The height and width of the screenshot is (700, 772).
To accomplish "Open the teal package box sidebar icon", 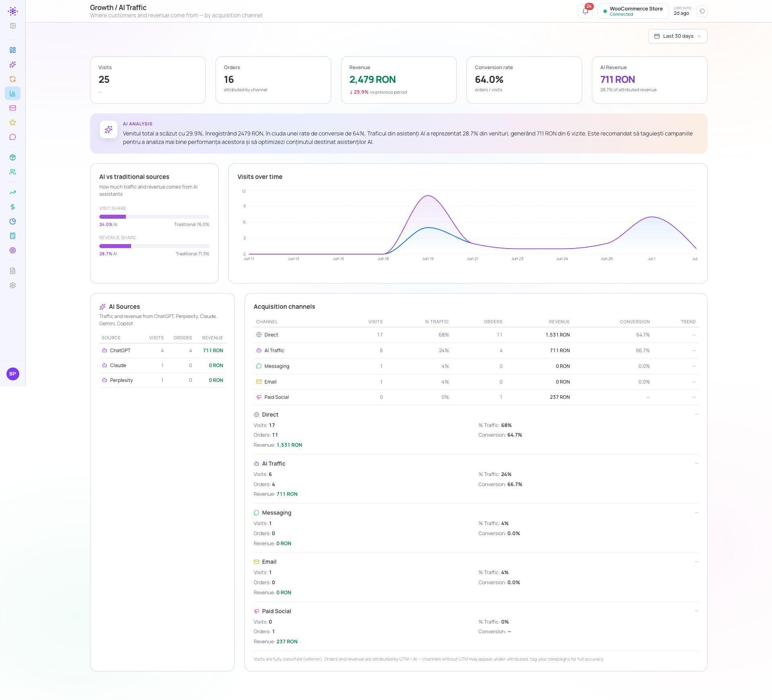I will point(13,158).
